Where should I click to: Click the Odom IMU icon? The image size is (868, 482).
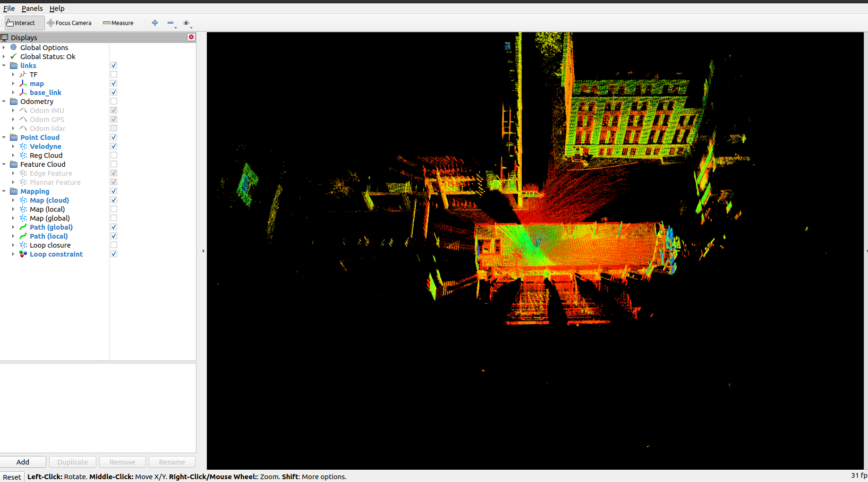coord(23,110)
